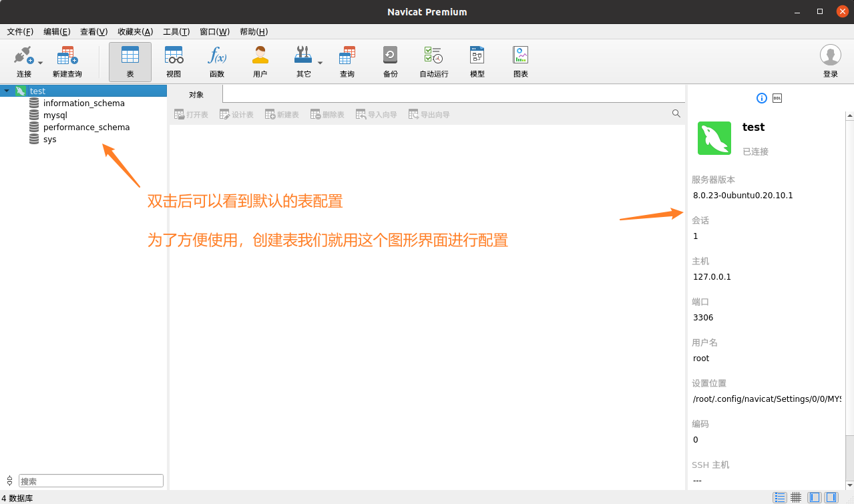Open the 工具(T) menu
This screenshot has width=854, height=504.
click(176, 31)
